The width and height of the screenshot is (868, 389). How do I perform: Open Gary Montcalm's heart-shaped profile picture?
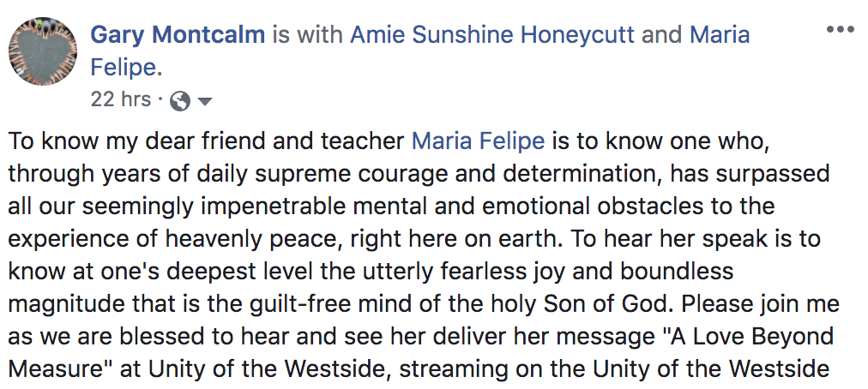(x=43, y=51)
